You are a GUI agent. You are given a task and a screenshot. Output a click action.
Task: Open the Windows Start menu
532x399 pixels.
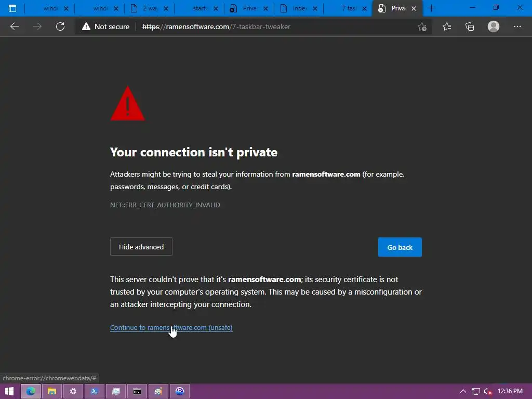[9, 391]
